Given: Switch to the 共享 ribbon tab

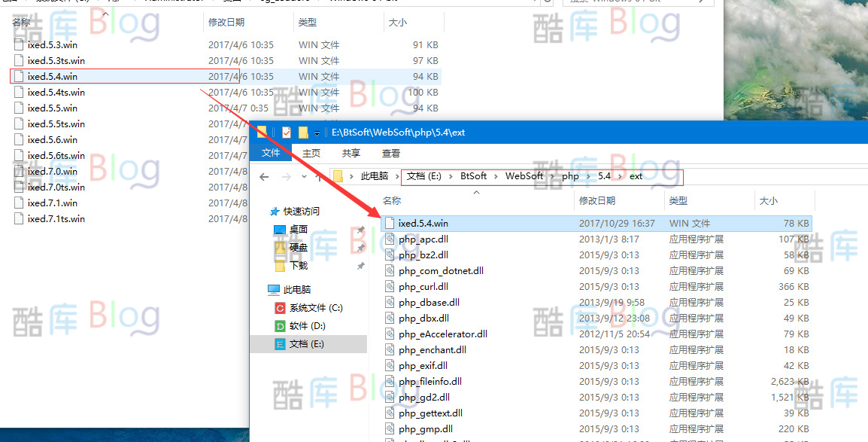Looking at the screenshot, I should pyautogui.click(x=351, y=153).
